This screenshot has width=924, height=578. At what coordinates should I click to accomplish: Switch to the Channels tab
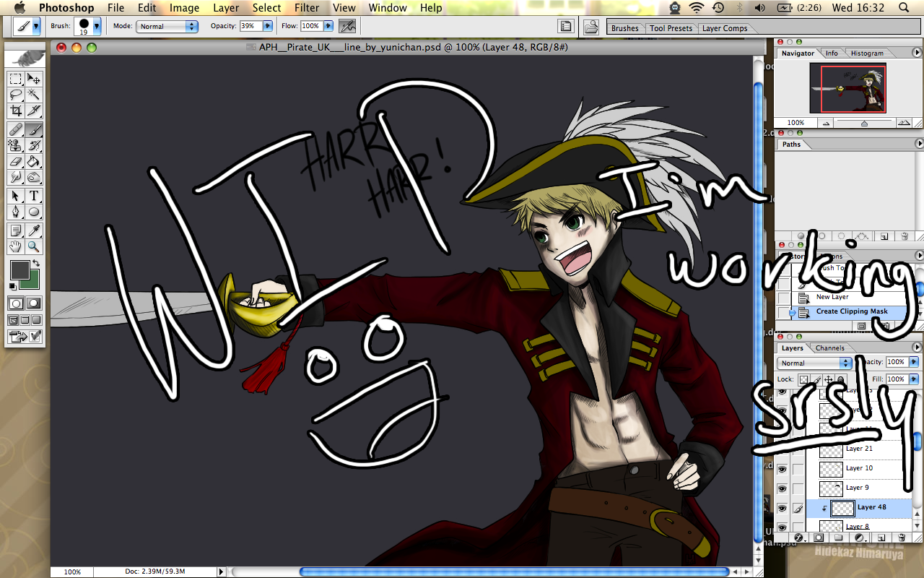point(829,348)
